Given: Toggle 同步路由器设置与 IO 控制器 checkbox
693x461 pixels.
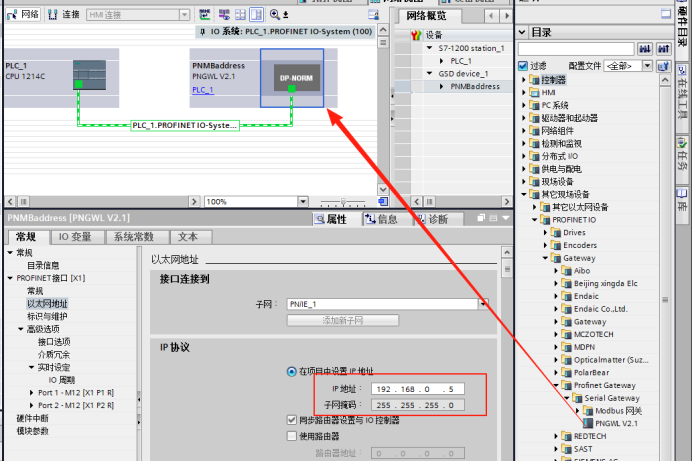Looking at the screenshot, I should pos(291,420).
